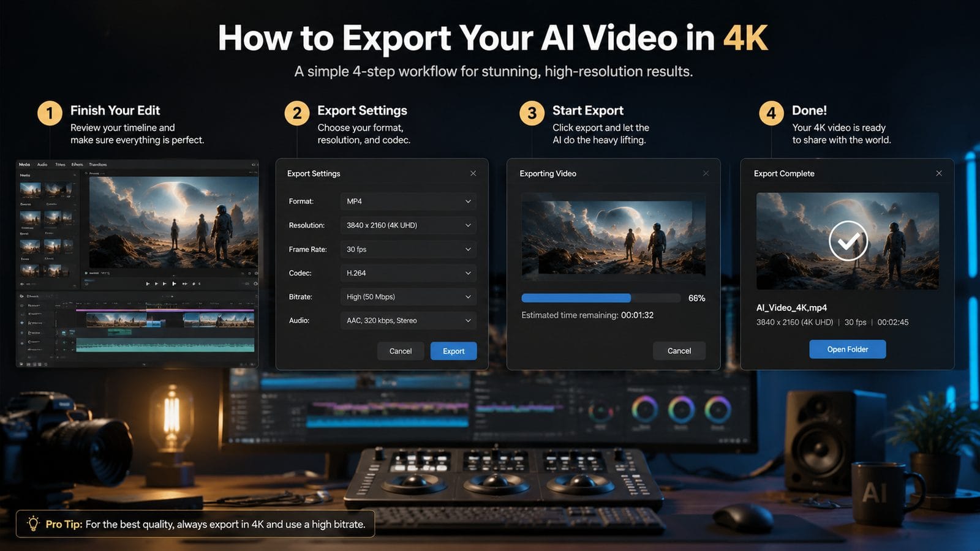Click the 3840 x 2160 (4K UHD) text under the file name
The width and height of the screenshot is (980, 551).
point(794,322)
